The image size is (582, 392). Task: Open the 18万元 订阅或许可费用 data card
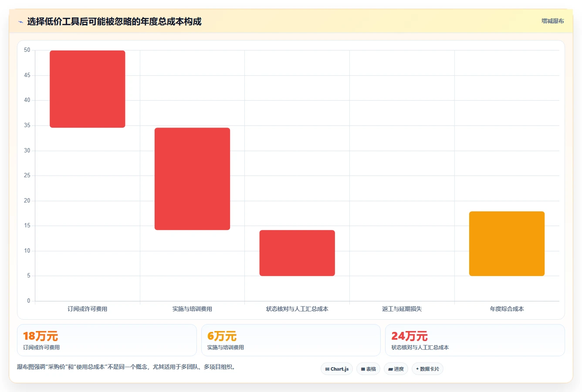107,340
